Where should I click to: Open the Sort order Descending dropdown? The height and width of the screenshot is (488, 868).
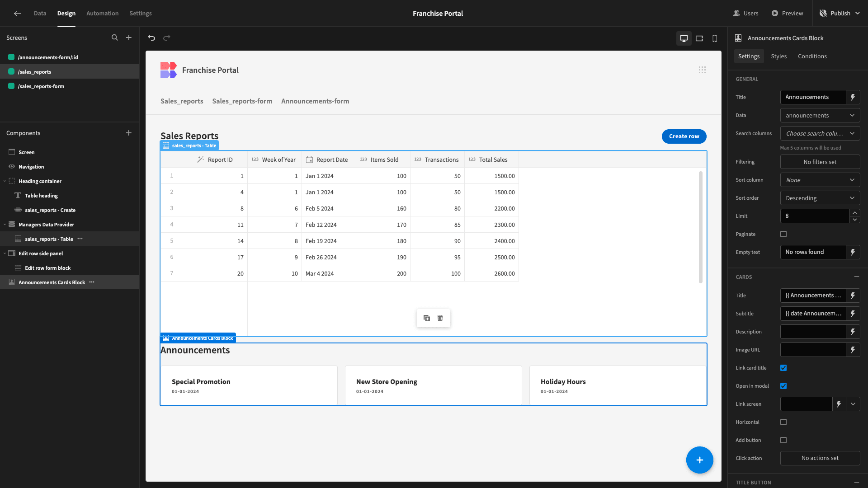pyautogui.click(x=820, y=198)
